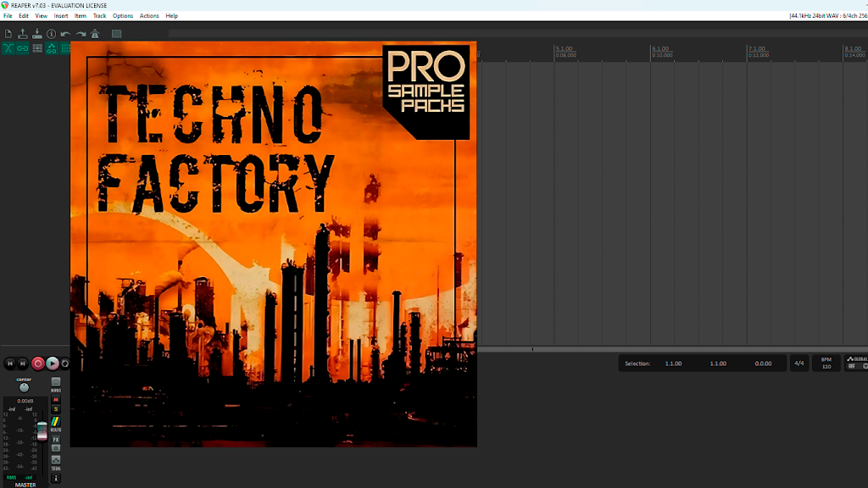The image size is (868, 488).
Task: Toggle the metronome icon
Action: (95, 34)
